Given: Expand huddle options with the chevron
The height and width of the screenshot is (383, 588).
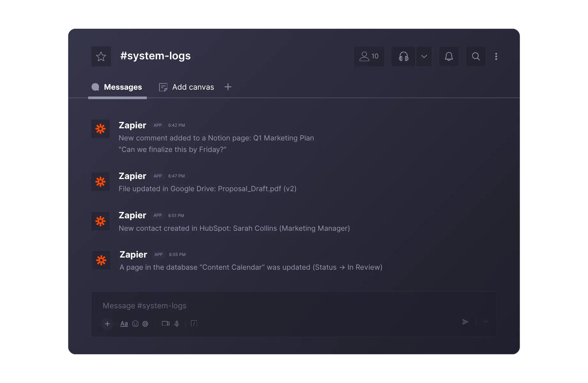Looking at the screenshot, I should (424, 56).
